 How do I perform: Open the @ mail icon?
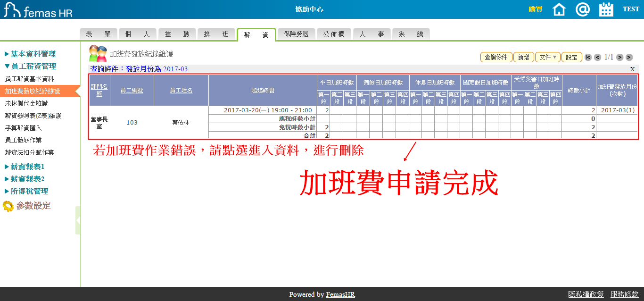(583, 9)
